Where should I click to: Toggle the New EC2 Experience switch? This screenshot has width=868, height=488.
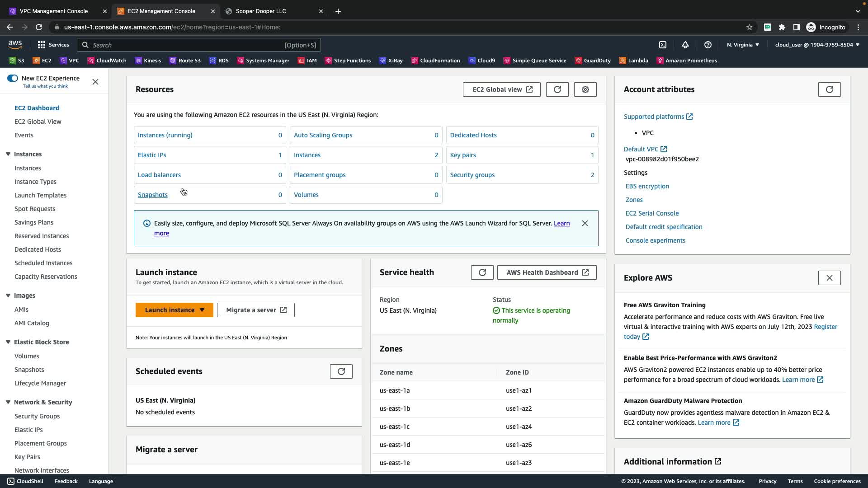tap(13, 78)
